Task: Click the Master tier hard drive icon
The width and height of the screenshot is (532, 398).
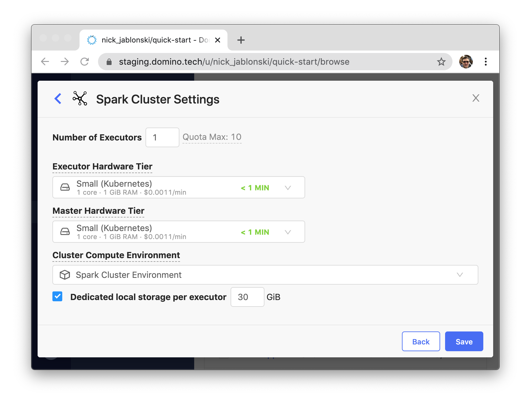Action: [65, 232]
